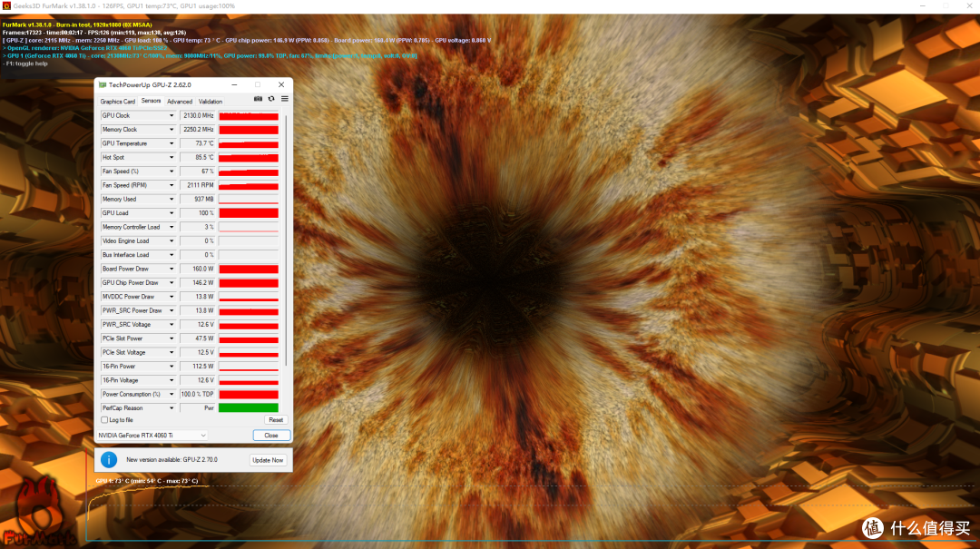
Task: Click the Close button in GPU-Z
Action: 271,436
